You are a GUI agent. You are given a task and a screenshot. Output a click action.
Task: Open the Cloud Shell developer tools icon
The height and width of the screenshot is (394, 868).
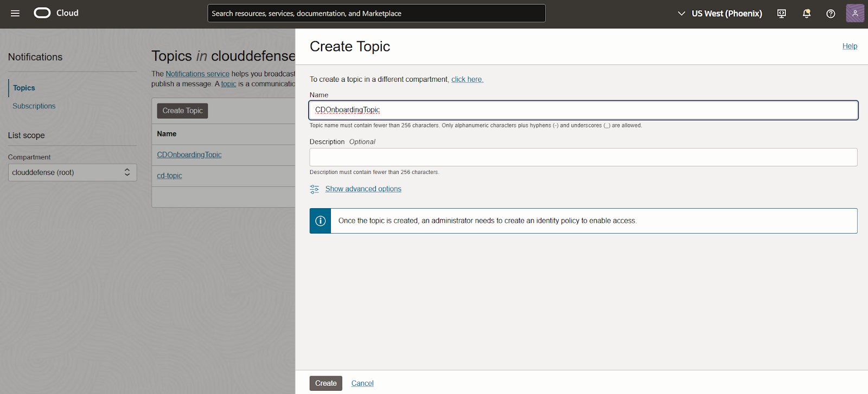click(782, 14)
